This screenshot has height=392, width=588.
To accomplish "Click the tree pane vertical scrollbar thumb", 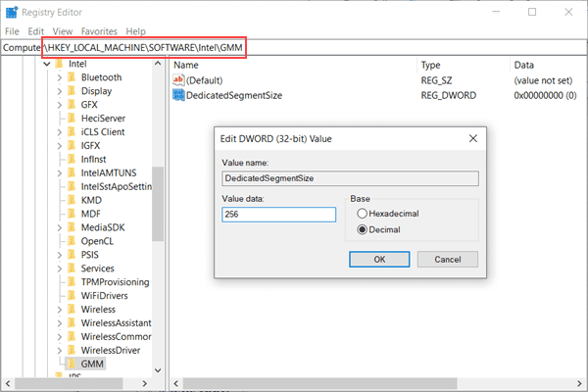I will pyautogui.click(x=158, y=204).
